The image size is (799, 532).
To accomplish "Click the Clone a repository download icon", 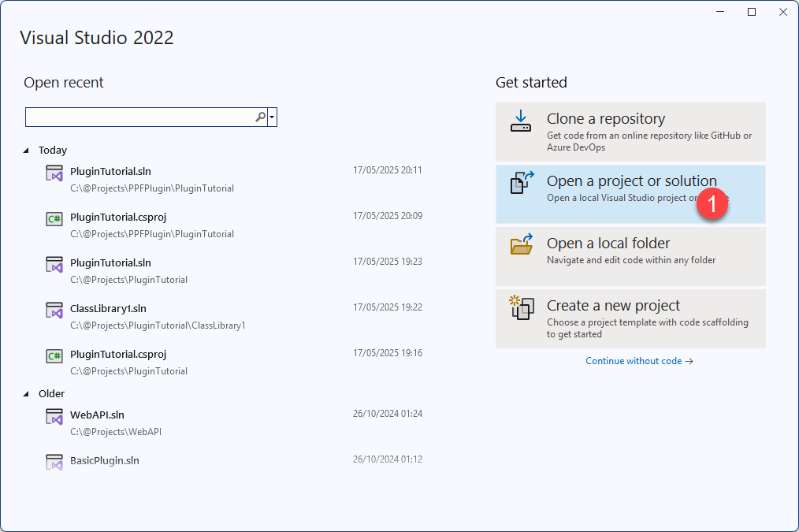I will click(521, 121).
